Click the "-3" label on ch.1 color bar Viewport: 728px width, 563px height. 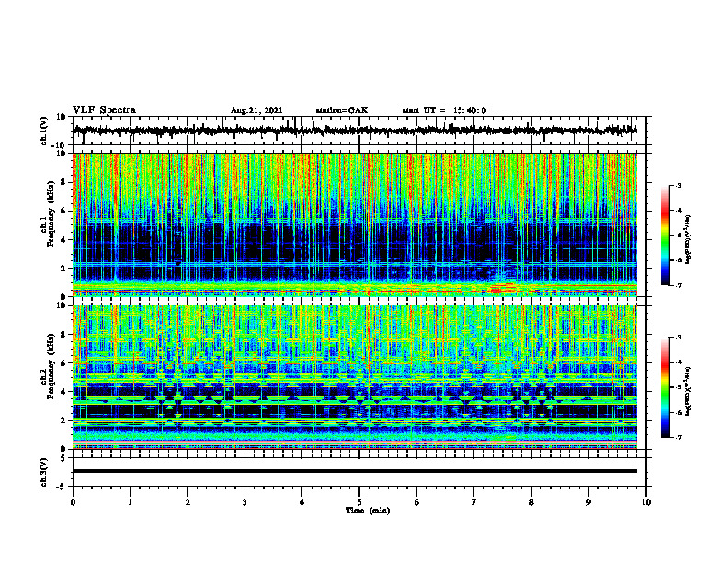pos(678,185)
